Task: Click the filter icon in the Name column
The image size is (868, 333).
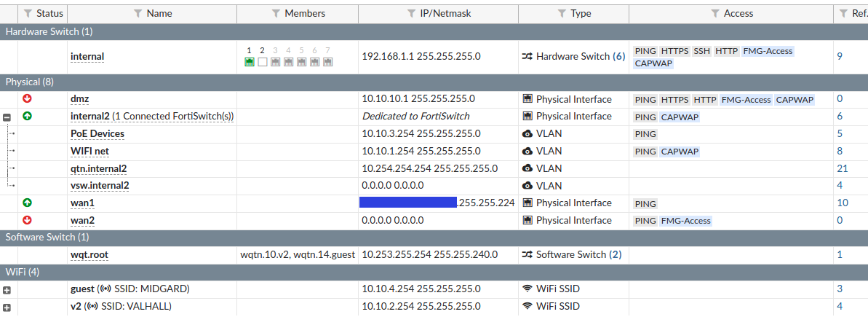Action: tap(138, 13)
